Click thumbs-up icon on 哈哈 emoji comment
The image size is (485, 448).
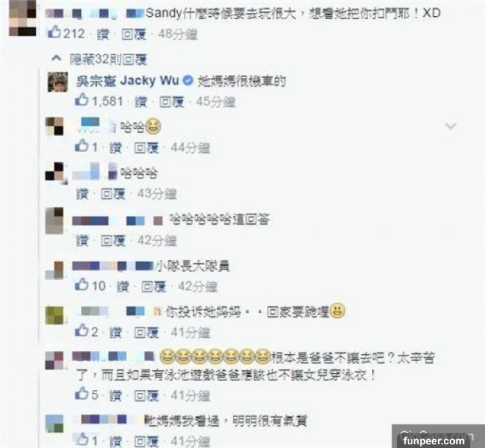[82, 145]
